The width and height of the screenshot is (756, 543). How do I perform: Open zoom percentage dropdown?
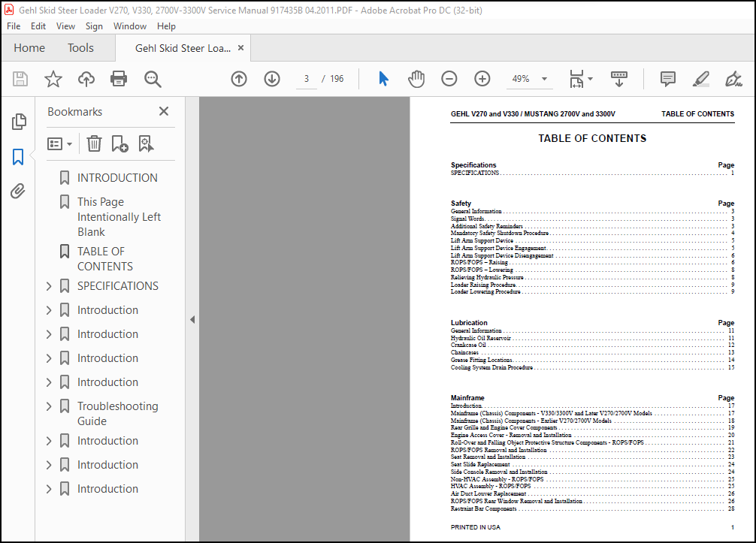[544, 79]
